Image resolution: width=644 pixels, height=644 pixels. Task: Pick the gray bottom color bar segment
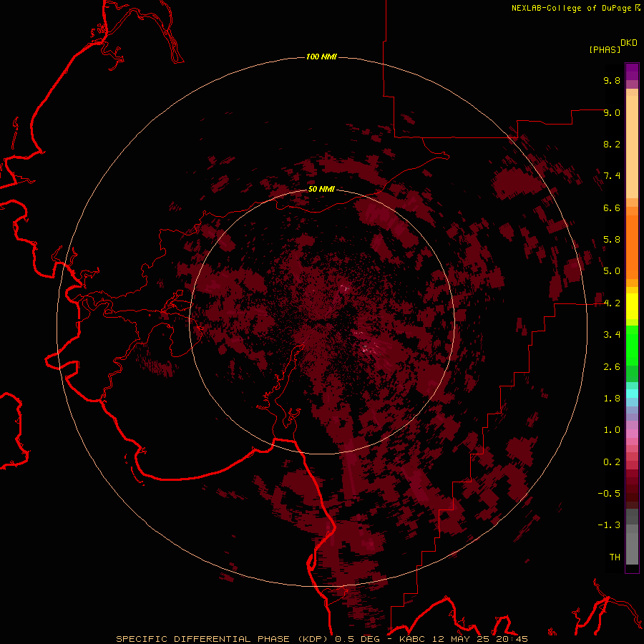632,546
